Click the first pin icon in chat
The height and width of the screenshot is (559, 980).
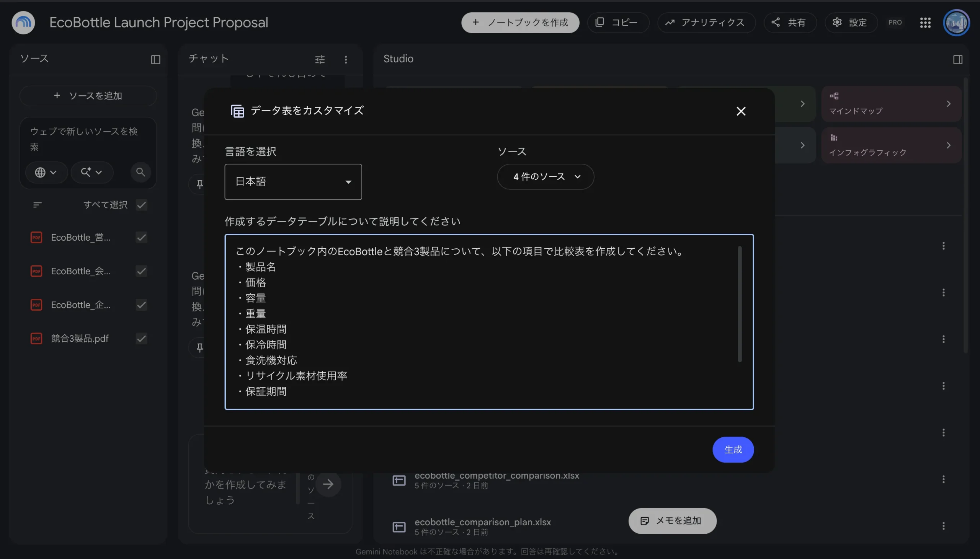click(x=200, y=184)
